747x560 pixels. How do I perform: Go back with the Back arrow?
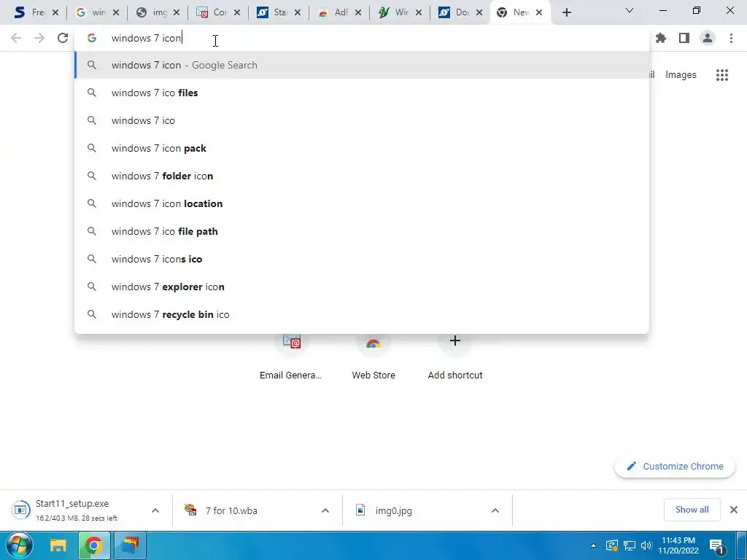(16, 38)
